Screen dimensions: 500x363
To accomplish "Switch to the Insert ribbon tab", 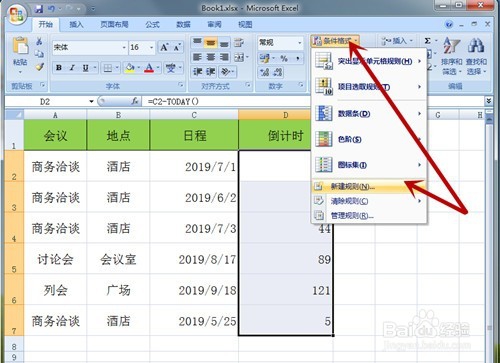I will pos(76,24).
